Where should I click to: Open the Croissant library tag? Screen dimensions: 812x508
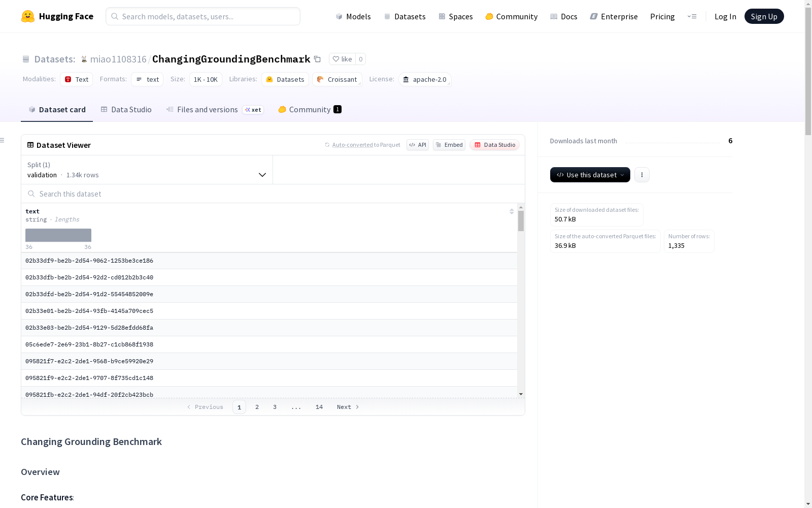tap(337, 79)
